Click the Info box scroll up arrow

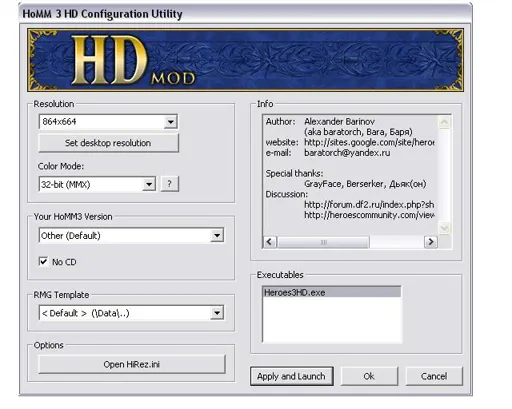click(x=444, y=122)
